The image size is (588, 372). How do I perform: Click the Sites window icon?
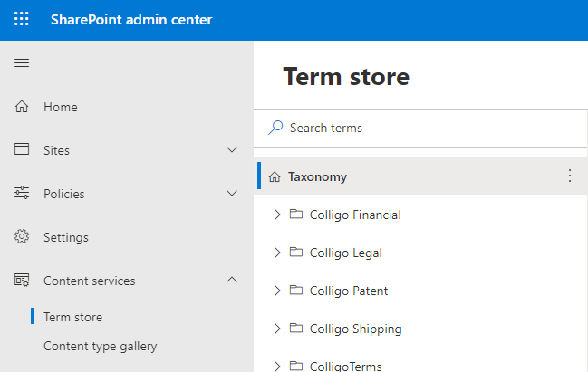[x=22, y=149]
